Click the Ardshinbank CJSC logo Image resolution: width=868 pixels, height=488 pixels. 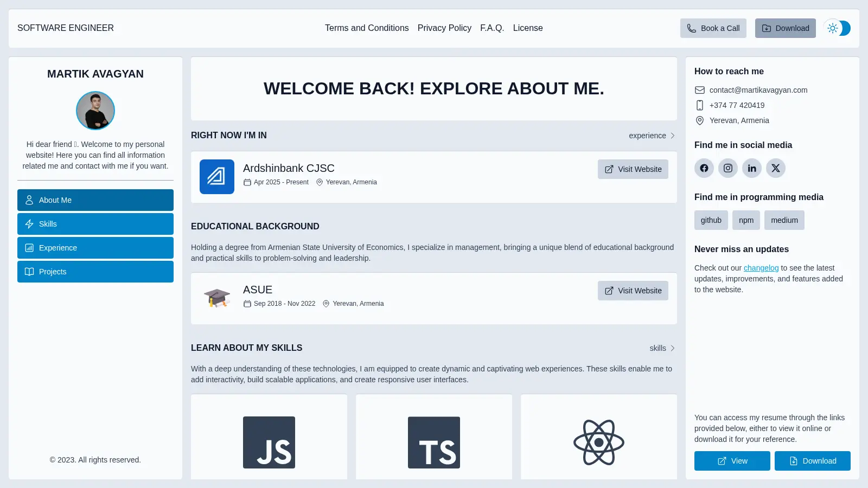tap(217, 177)
